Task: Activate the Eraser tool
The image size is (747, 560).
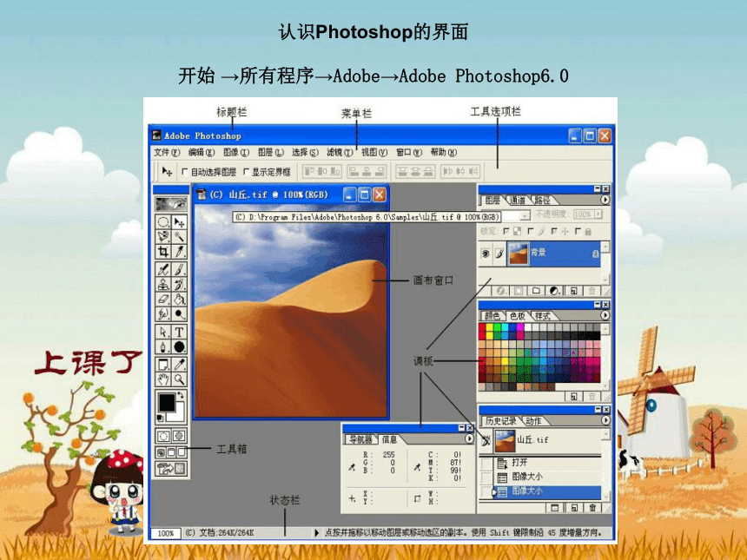Action: [x=163, y=299]
